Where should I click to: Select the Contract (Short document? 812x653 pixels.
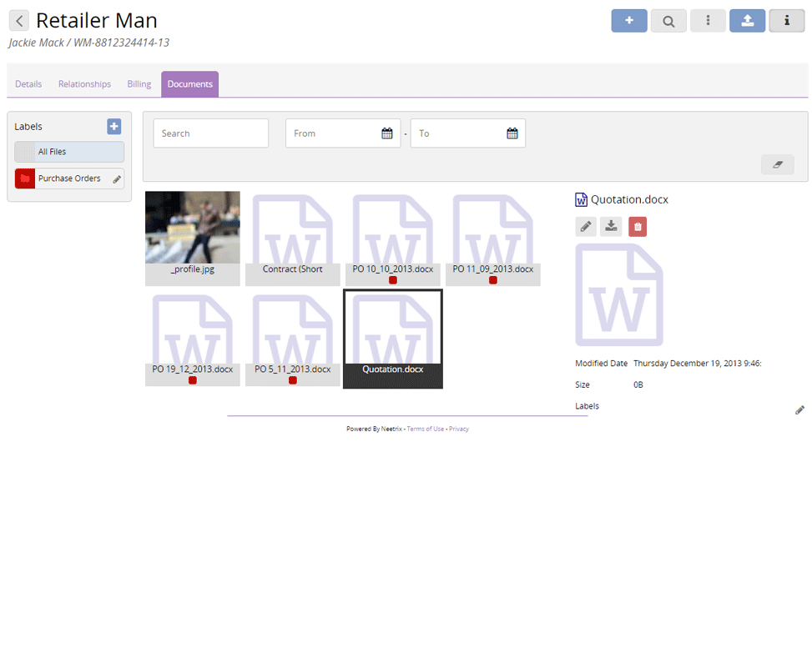(x=293, y=239)
